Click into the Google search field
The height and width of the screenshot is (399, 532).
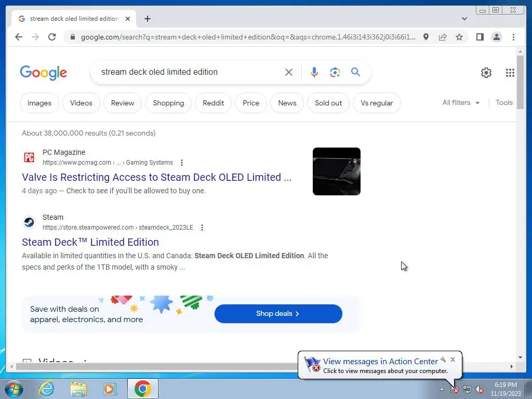coord(190,72)
